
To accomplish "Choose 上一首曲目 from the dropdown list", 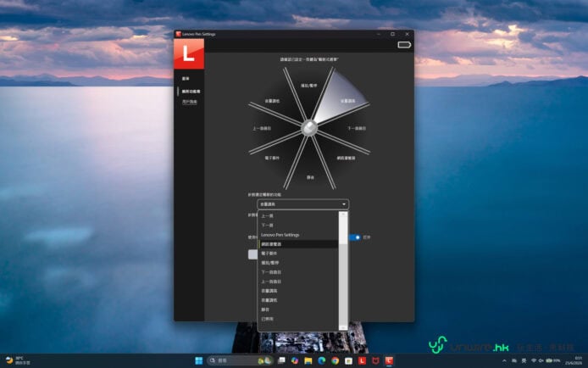I will 297,282.
